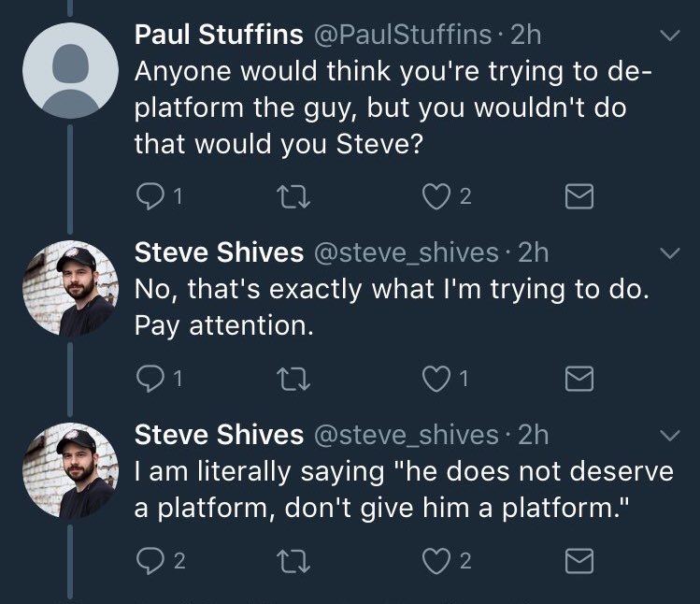The height and width of the screenshot is (604, 700).
Task: Retweet the "don't give him a platform" tweet
Action: click(293, 562)
